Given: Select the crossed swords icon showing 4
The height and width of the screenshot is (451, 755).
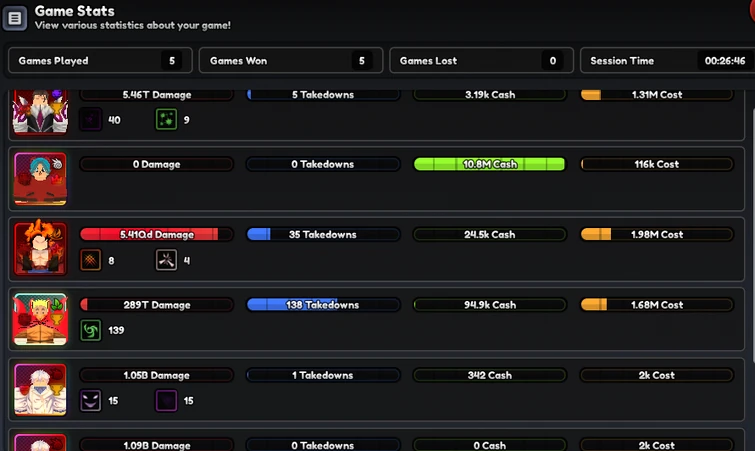Looking at the screenshot, I should tap(166, 260).
